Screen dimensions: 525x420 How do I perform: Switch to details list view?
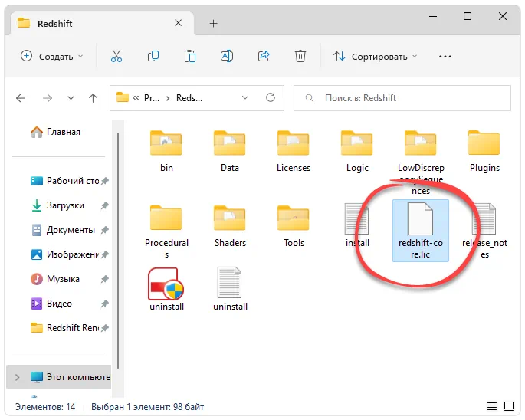point(492,406)
